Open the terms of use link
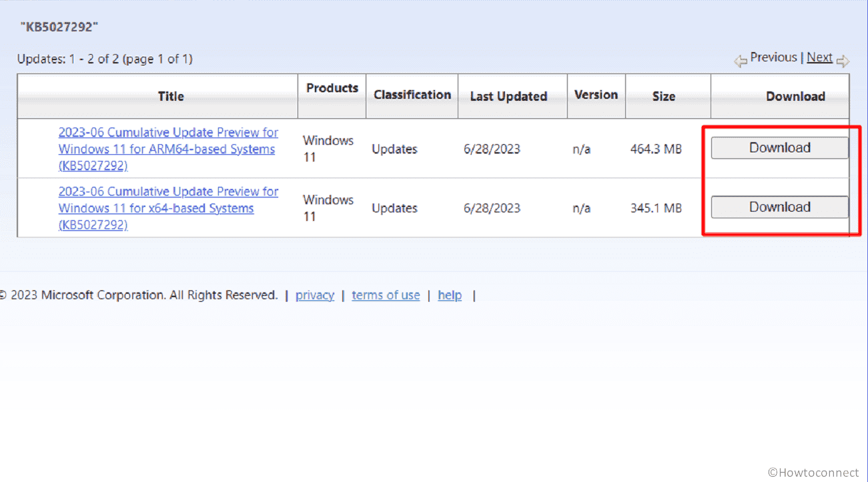 [x=386, y=295]
